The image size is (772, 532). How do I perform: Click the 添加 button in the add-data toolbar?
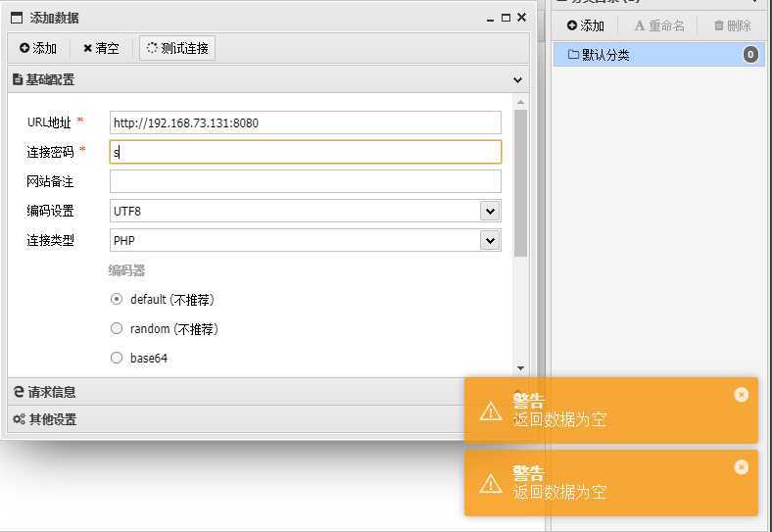[x=38, y=48]
